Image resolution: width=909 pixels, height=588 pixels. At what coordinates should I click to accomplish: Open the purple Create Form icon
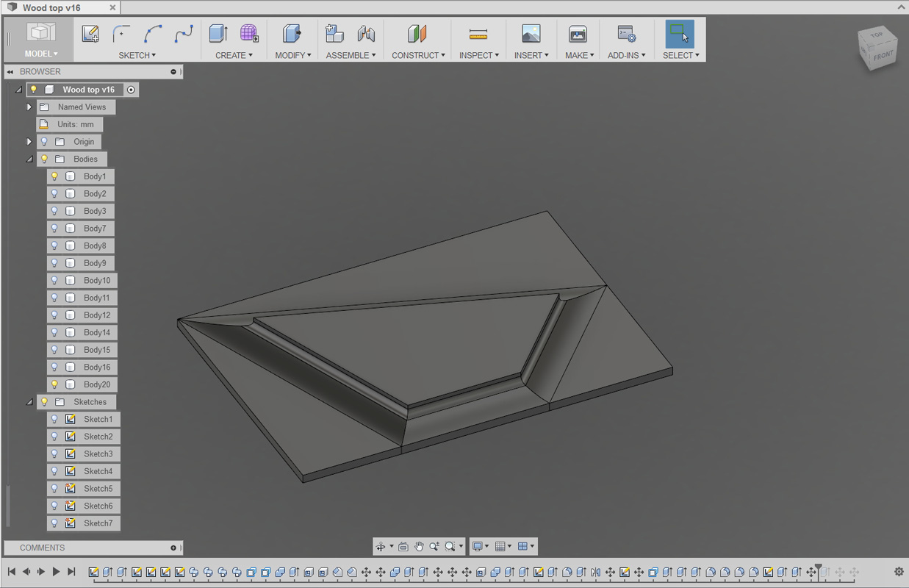pos(249,34)
